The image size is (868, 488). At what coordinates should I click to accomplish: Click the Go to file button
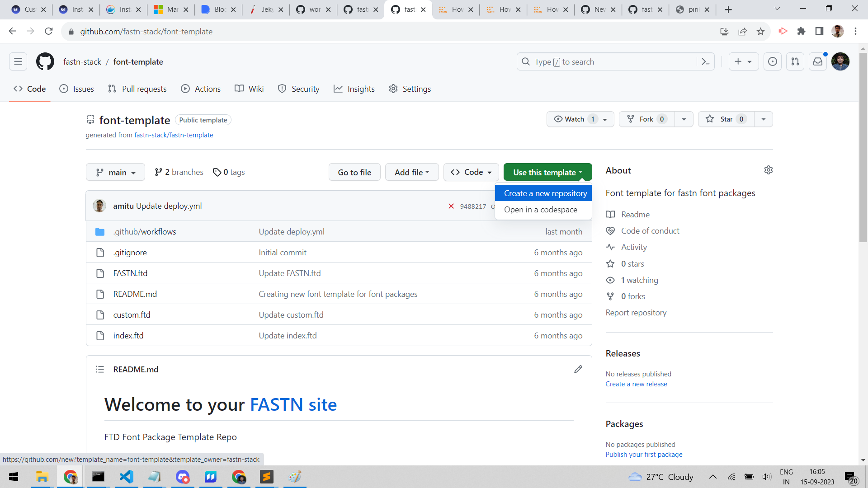point(354,172)
